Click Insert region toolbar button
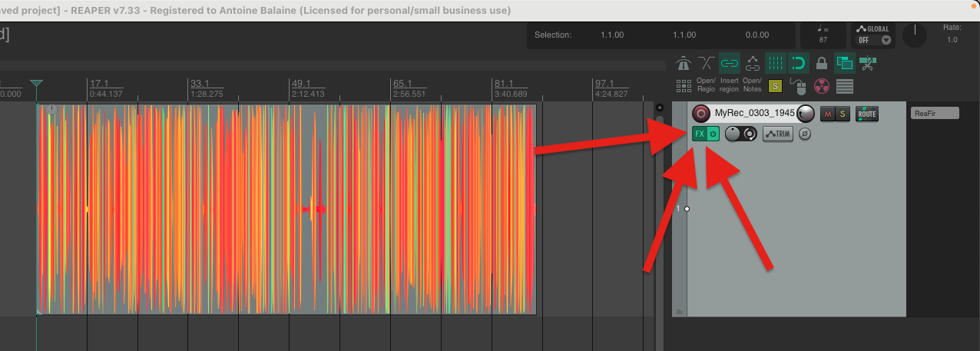Screen dimensions: 980x351 pyautogui.click(x=730, y=85)
